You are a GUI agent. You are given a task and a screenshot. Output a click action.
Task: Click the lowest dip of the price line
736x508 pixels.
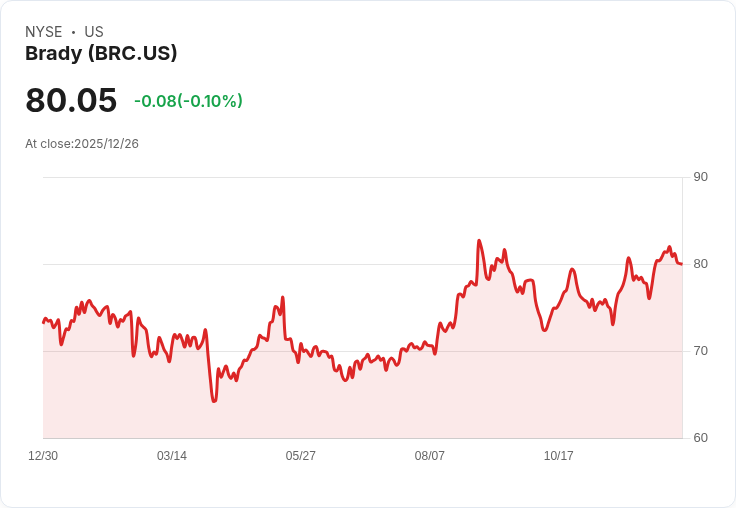click(x=214, y=401)
